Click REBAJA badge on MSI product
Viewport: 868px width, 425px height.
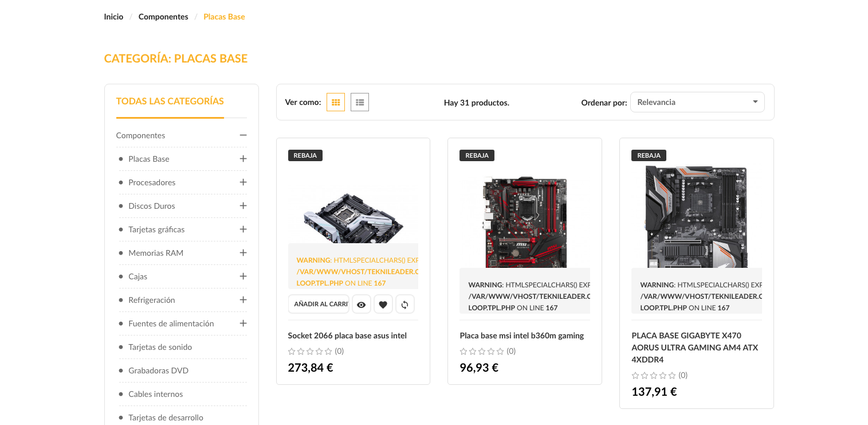coord(477,155)
